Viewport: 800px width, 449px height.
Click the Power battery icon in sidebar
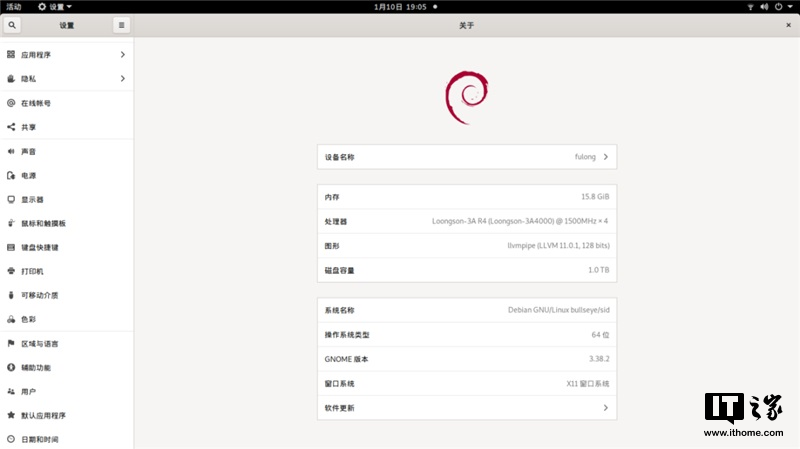[11, 176]
